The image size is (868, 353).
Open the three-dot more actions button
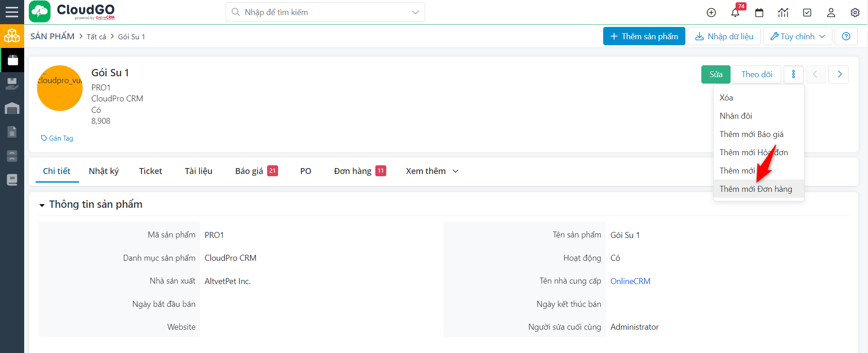pyautogui.click(x=794, y=74)
